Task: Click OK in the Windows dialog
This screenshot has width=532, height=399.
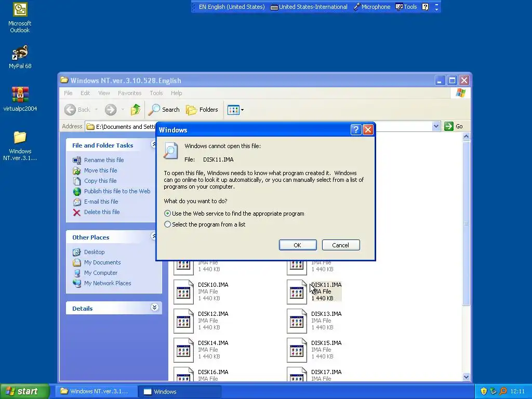Action: click(x=298, y=245)
